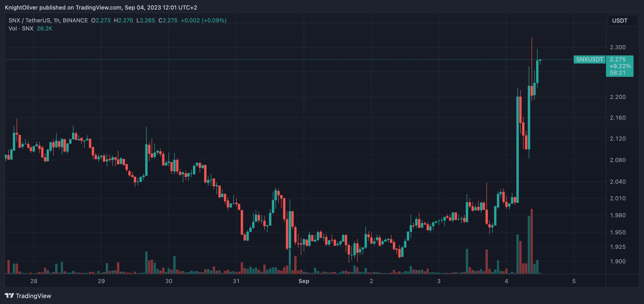Screen dimensions: 644x304
Task: Click the 58:21 countdown timer
Action: [617, 73]
